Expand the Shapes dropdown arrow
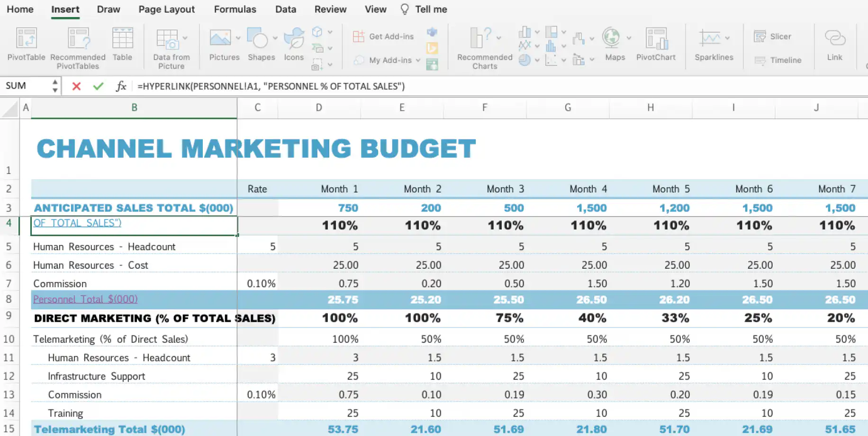Image resolution: width=868 pixels, height=436 pixels. coord(275,38)
